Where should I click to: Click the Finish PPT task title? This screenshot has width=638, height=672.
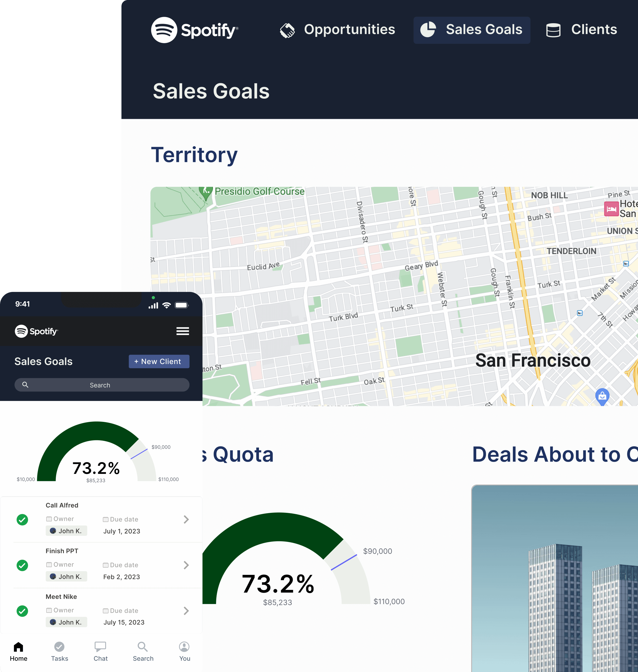62,551
